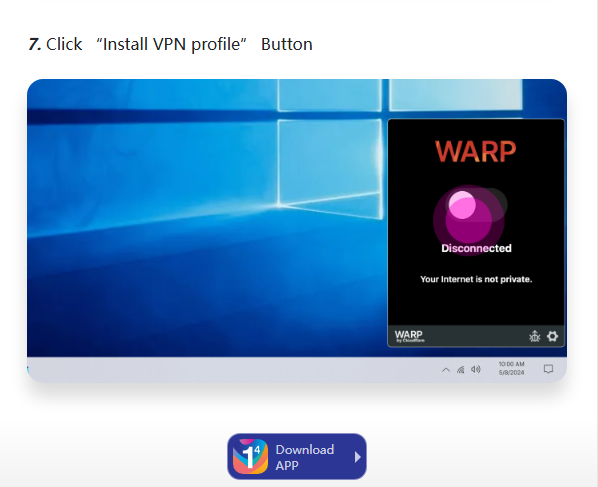The width and height of the screenshot is (598, 487).
Task: Open the taskbar clock showing 10:00 AM
Action: [x=511, y=368]
